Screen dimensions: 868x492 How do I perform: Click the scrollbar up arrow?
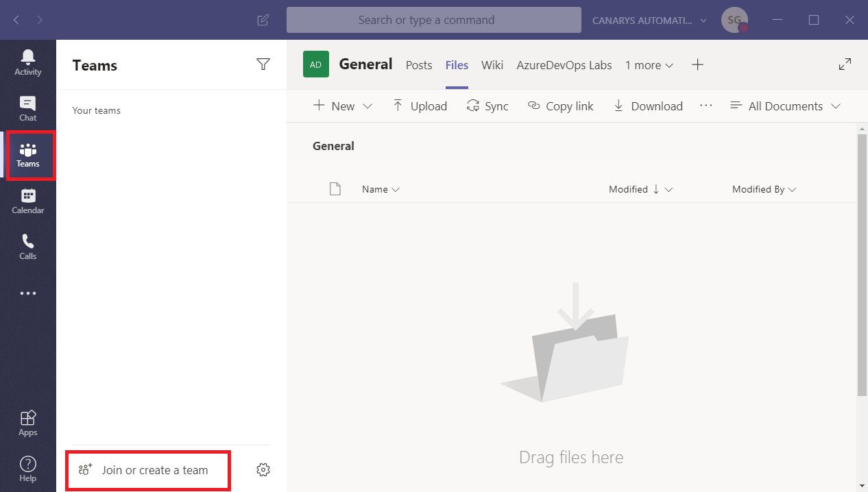(x=863, y=129)
